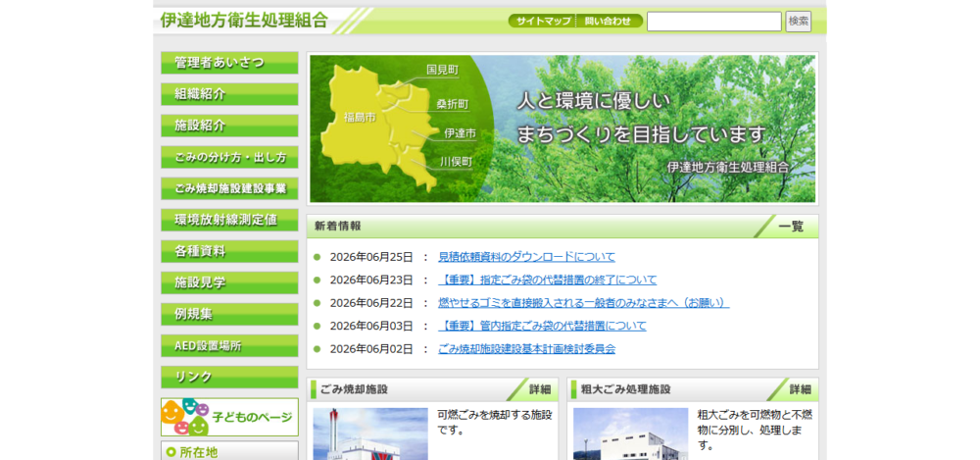The image size is (980, 460).
Task: Click the 人と環境に優しい banner slogan
Action: [x=593, y=102]
